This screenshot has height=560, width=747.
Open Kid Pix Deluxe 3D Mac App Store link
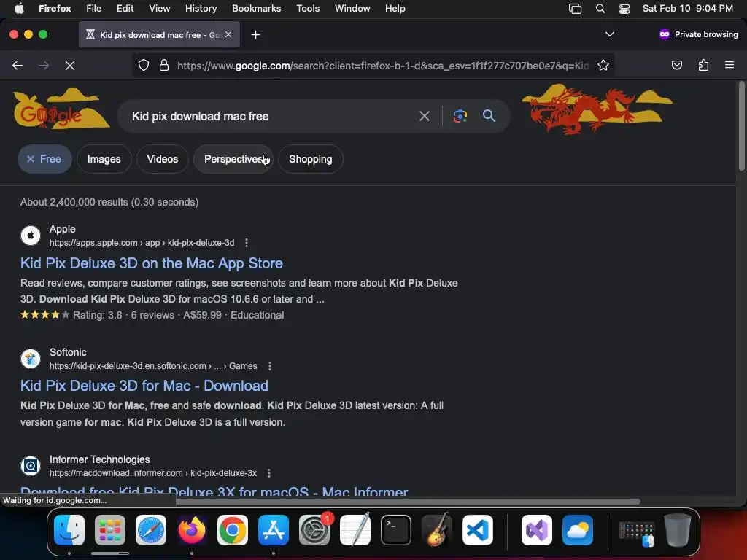tap(152, 263)
